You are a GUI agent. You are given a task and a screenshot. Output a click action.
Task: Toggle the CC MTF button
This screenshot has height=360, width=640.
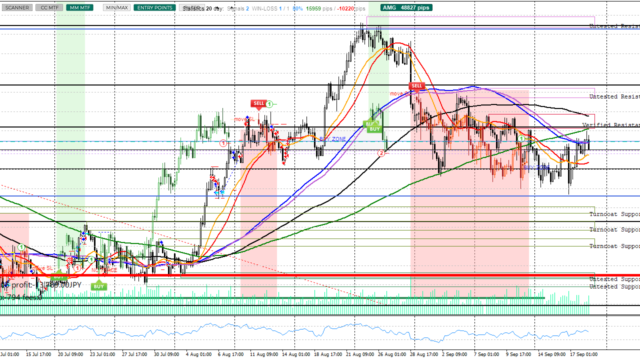point(49,8)
